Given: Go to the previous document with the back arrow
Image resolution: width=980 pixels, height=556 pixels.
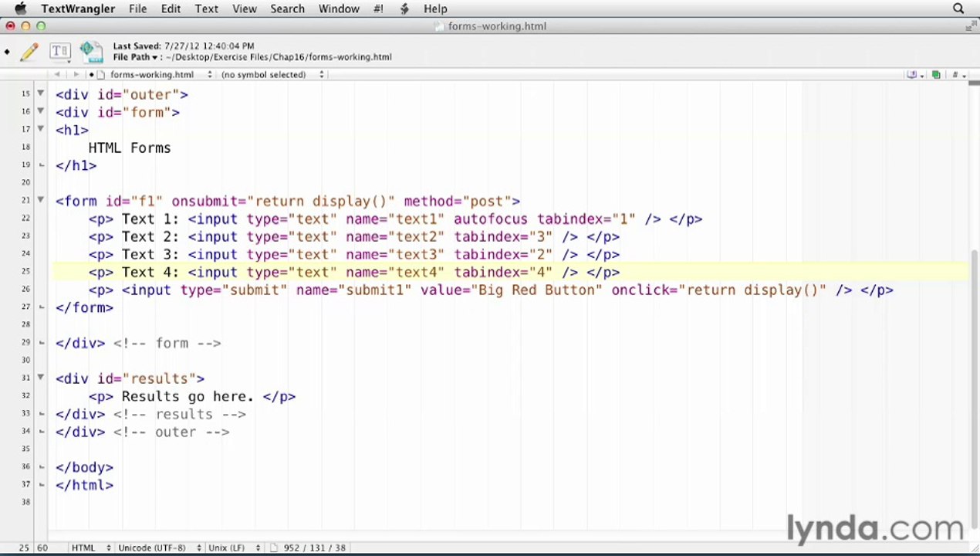Looking at the screenshot, I should coord(57,75).
